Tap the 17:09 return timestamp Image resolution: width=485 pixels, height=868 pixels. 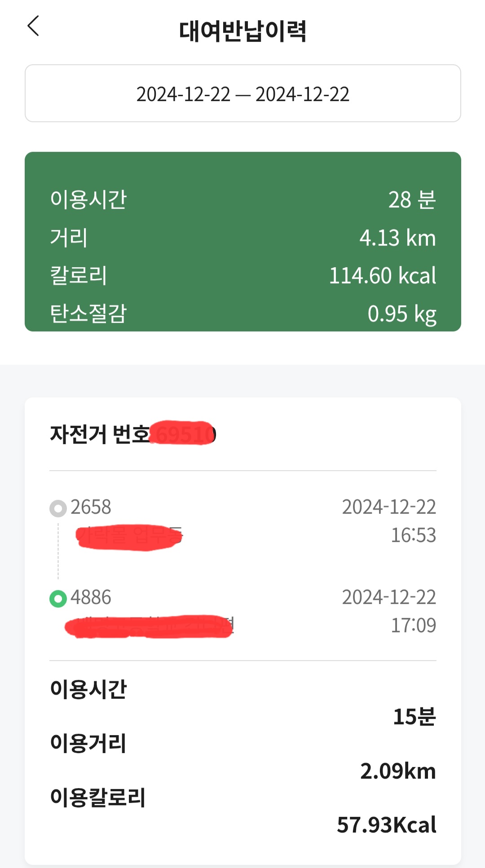click(413, 625)
